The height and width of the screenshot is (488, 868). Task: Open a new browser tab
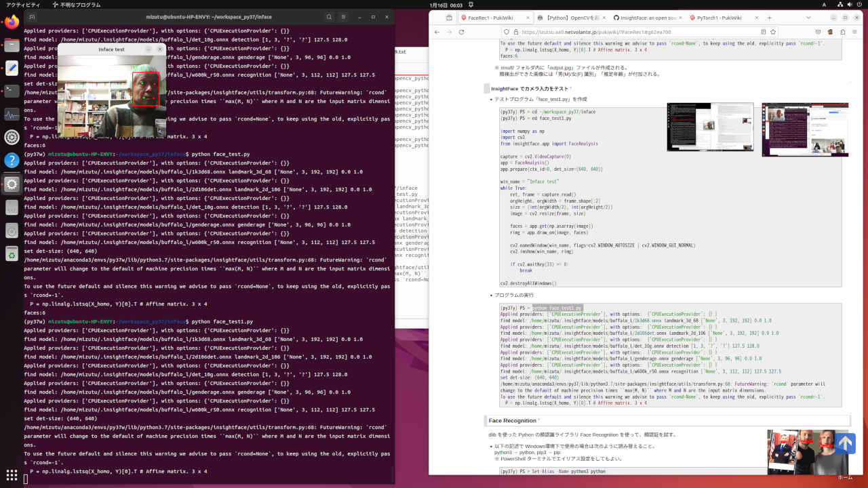point(770,18)
